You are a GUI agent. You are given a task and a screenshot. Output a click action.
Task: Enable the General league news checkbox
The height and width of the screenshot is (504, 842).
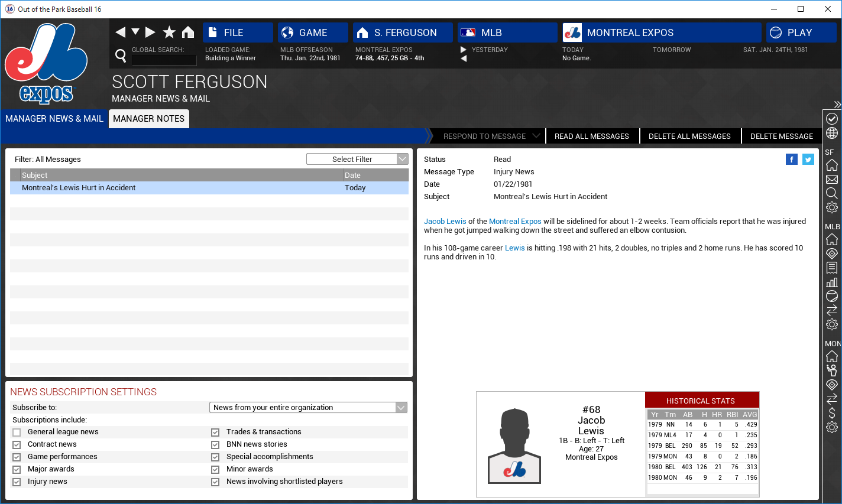(17, 433)
